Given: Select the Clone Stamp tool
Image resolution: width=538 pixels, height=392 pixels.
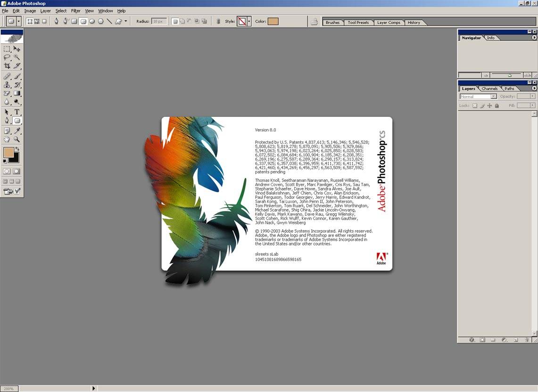Looking at the screenshot, I should pos(7,85).
